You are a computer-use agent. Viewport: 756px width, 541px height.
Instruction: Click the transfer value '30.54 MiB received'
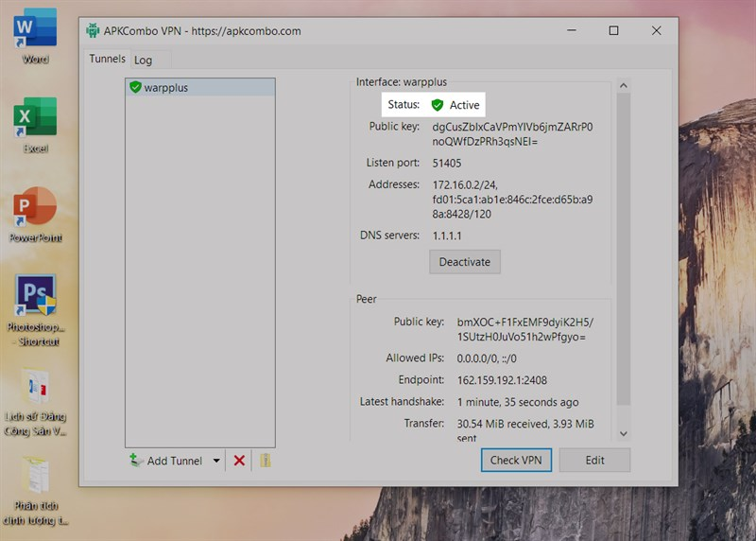tap(503, 424)
